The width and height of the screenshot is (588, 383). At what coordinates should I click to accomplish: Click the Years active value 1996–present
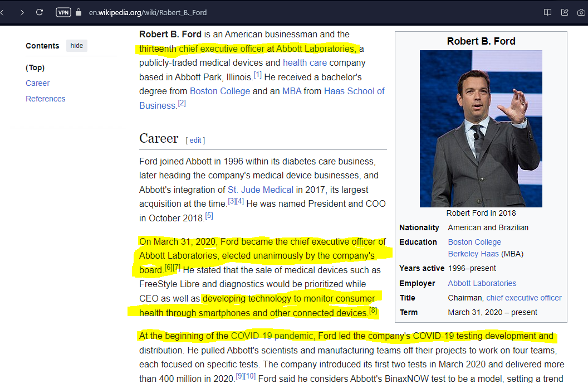coord(472,269)
